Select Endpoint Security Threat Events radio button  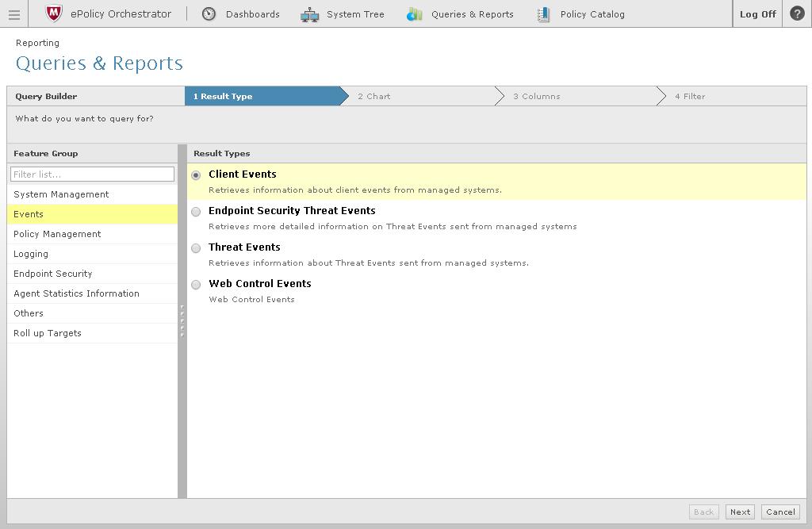tap(196, 212)
